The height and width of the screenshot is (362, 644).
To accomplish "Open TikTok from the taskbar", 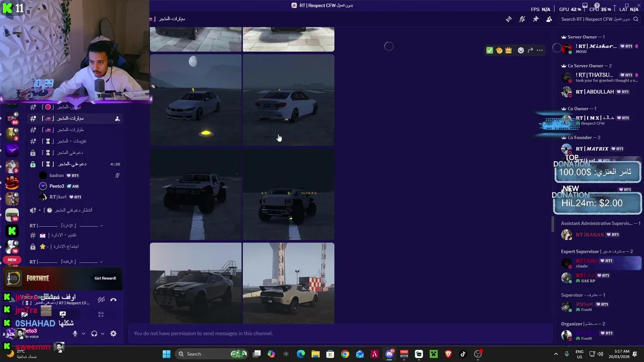I will click(463, 354).
